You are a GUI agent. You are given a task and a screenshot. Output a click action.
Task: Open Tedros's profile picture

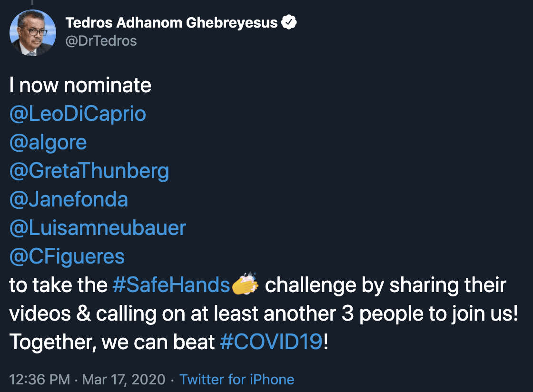[x=32, y=33]
